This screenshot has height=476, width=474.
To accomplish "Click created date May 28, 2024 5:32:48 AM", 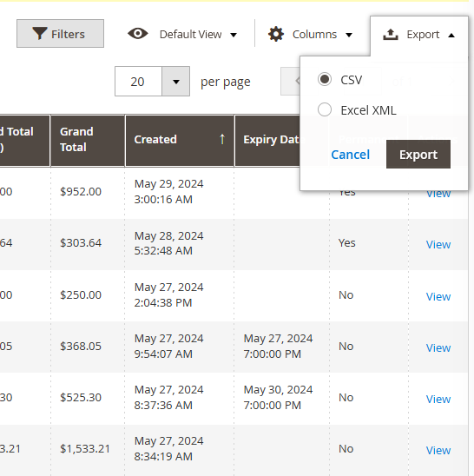I will click(x=168, y=243).
